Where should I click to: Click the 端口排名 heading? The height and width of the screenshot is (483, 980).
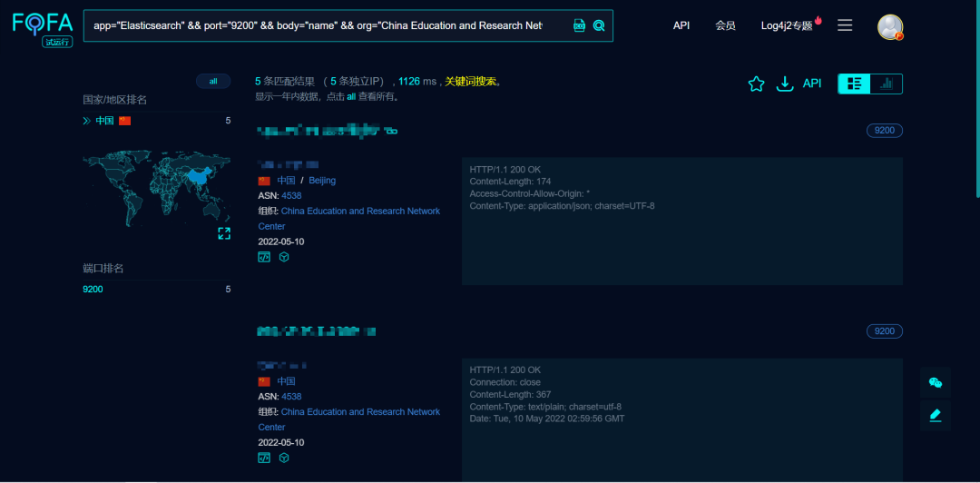tap(103, 269)
